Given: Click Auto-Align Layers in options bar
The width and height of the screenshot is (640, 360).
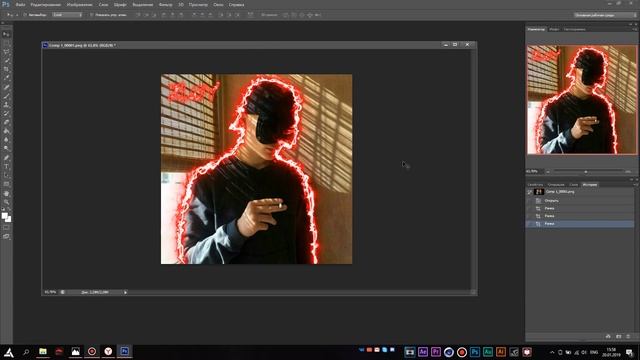Looking at the screenshot, I should click(x=251, y=15).
